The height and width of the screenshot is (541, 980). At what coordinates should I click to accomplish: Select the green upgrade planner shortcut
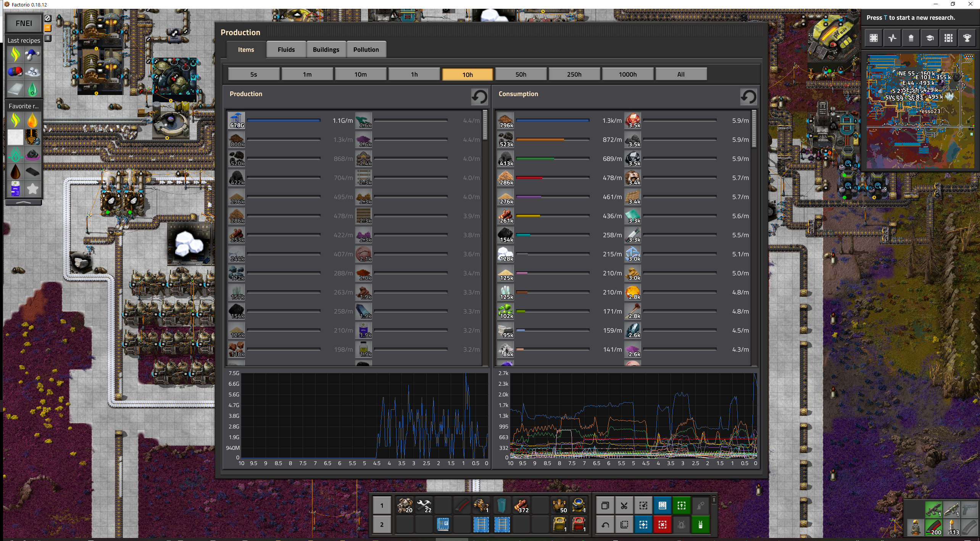682,506
